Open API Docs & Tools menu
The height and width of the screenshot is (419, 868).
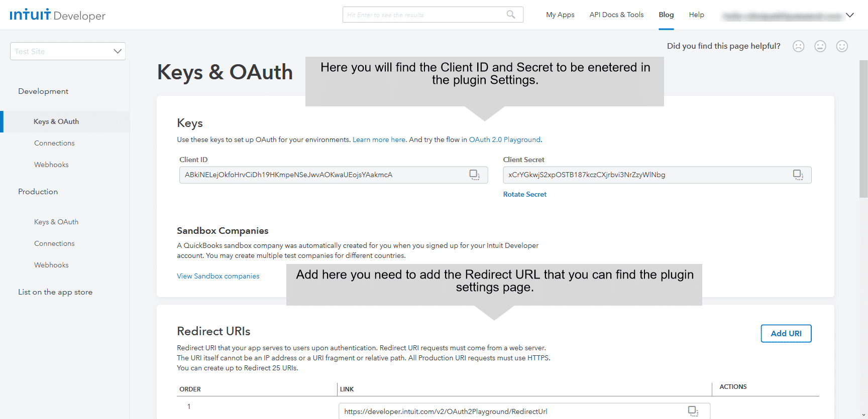click(x=616, y=15)
